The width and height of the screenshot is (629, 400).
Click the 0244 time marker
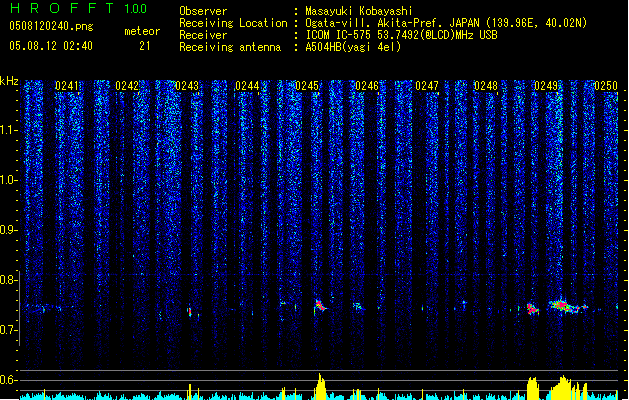pos(247,86)
